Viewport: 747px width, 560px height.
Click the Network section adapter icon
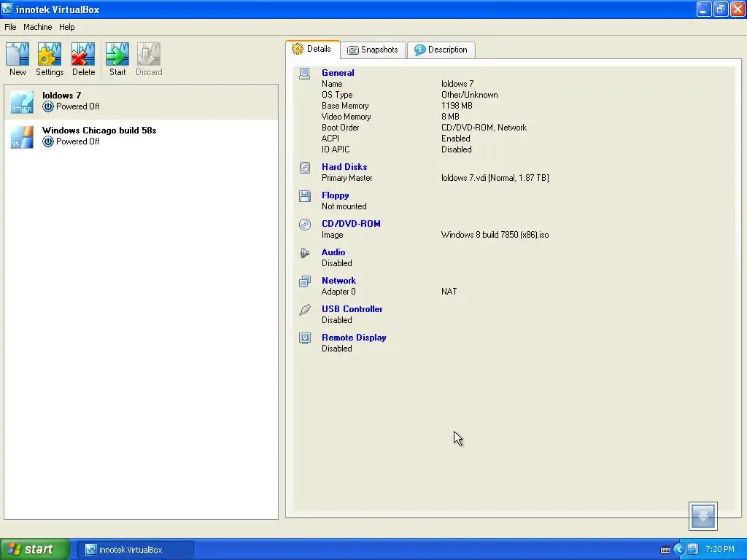click(305, 281)
